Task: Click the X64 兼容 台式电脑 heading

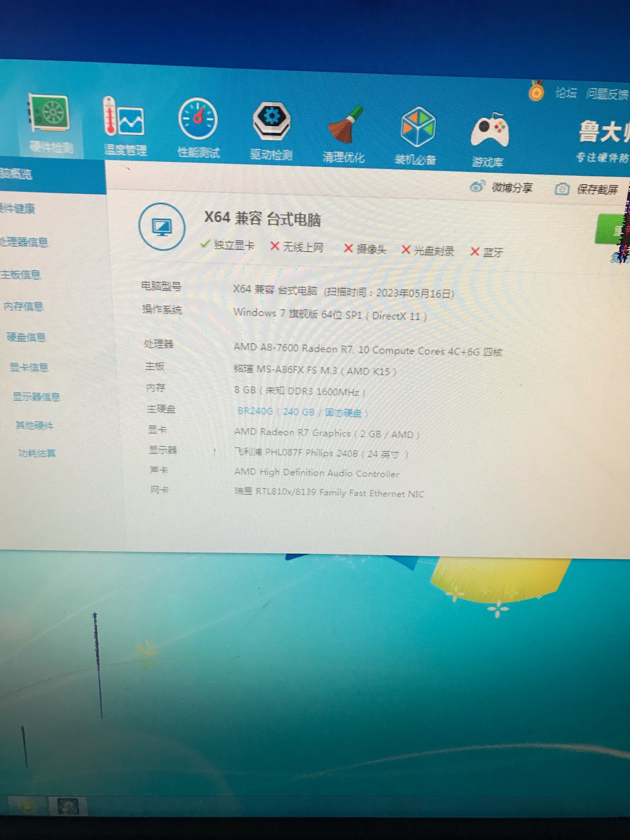Action: coord(262,218)
